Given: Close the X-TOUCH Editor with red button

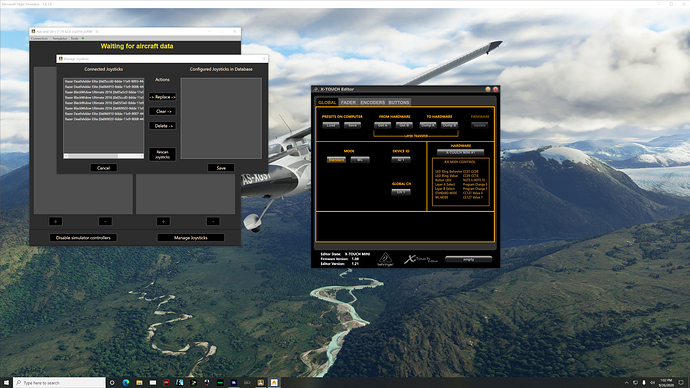Looking at the screenshot, I should [x=495, y=89].
